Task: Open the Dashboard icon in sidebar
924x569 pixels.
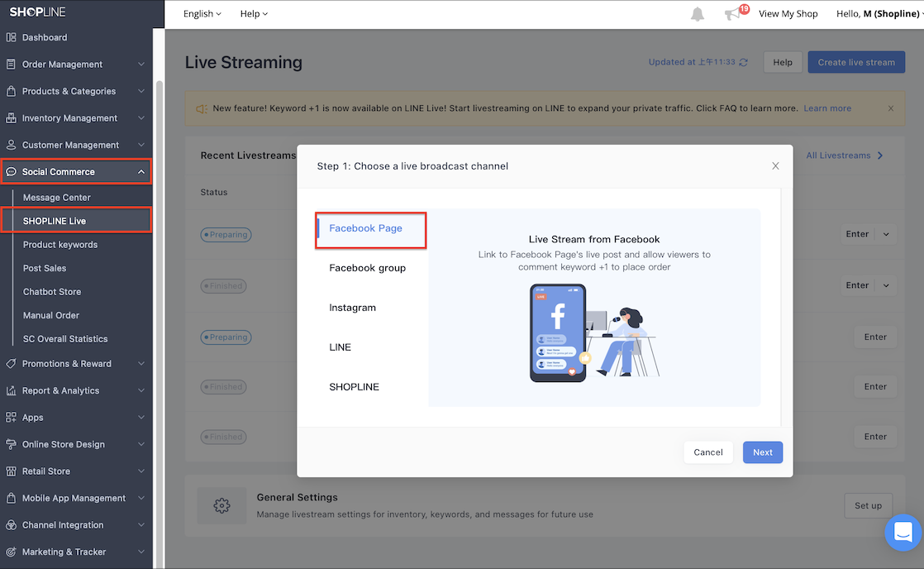Action: 11,37
